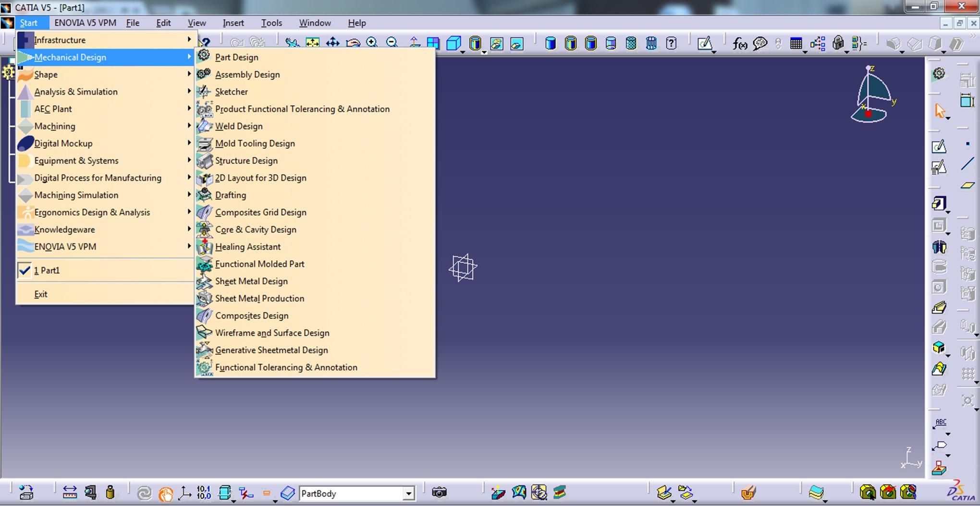Expand the Machining submenu

click(105, 126)
